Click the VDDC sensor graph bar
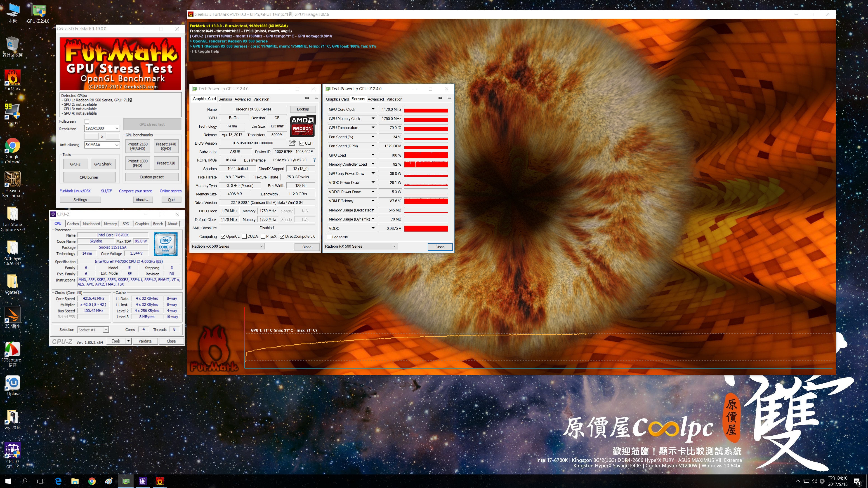The width and height of the screenshot is (868, 488). click(426, 228)
